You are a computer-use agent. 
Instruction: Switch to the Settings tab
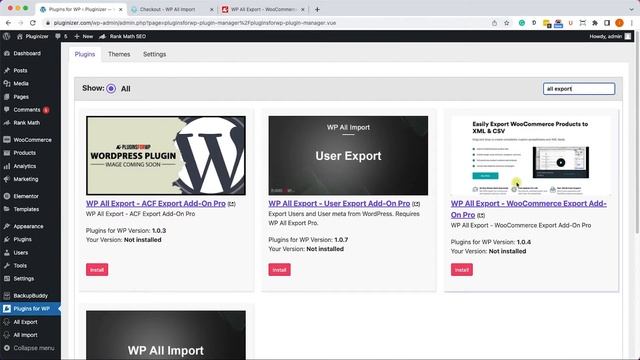tap(155, 54)
